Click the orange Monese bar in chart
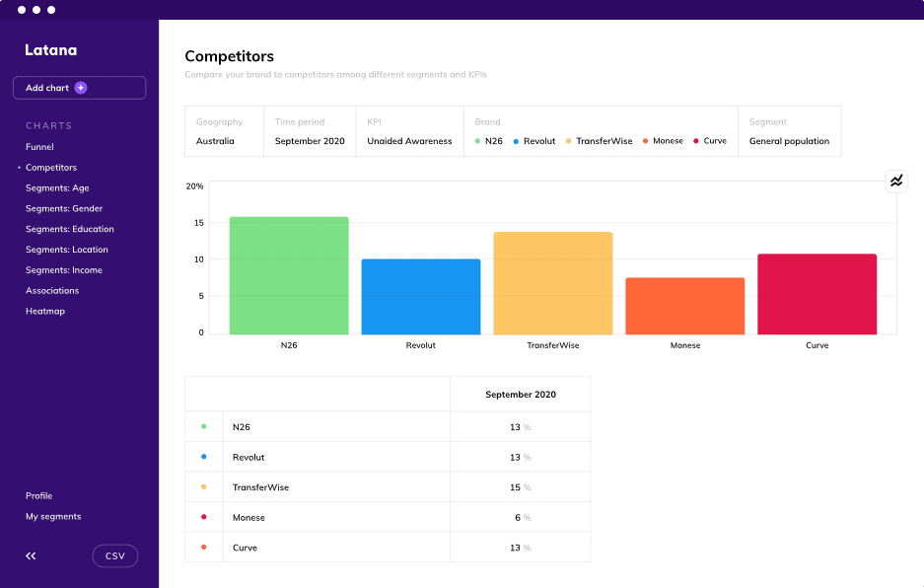The image size is (924, 588). pyautogui.click(x=685, y=306)
